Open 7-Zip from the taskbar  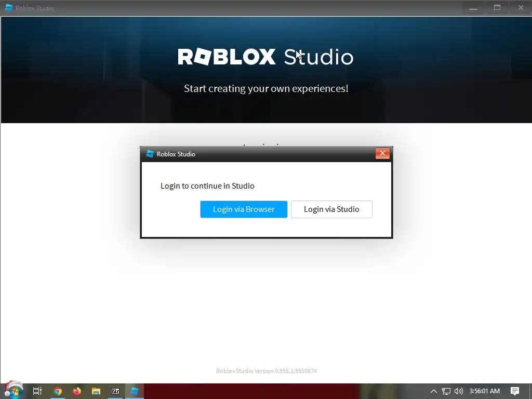[115, 391]
